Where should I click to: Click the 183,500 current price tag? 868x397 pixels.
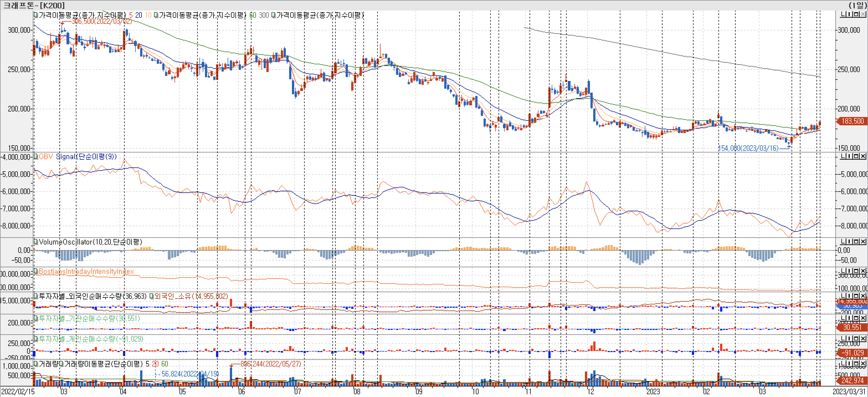pos(852,121)
